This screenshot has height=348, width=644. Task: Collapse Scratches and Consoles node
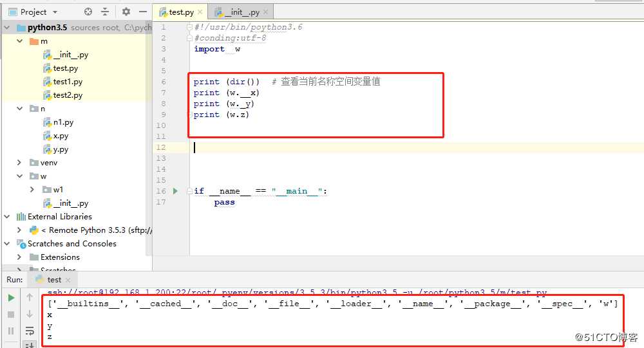7,243
